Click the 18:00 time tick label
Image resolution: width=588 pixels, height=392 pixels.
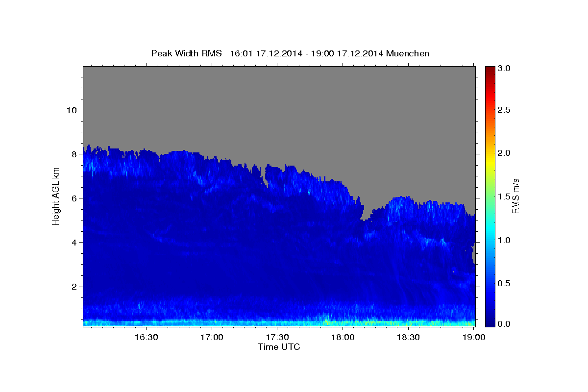pos(343,337)
